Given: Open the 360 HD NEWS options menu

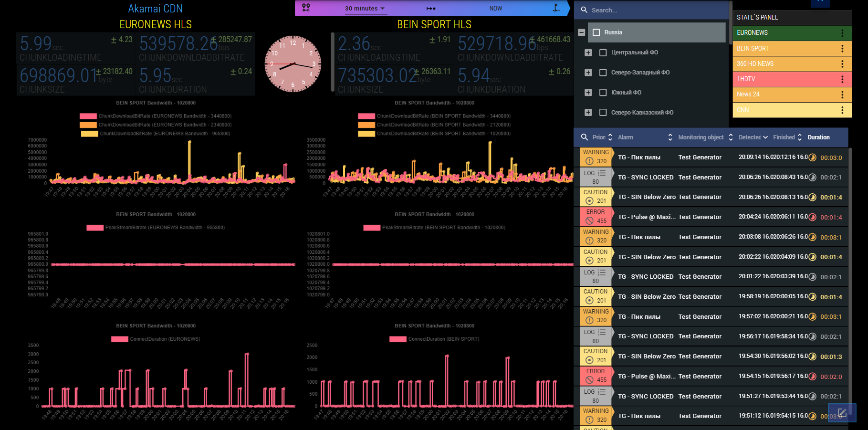Looking at the screenshot, I should click(842, 63).
